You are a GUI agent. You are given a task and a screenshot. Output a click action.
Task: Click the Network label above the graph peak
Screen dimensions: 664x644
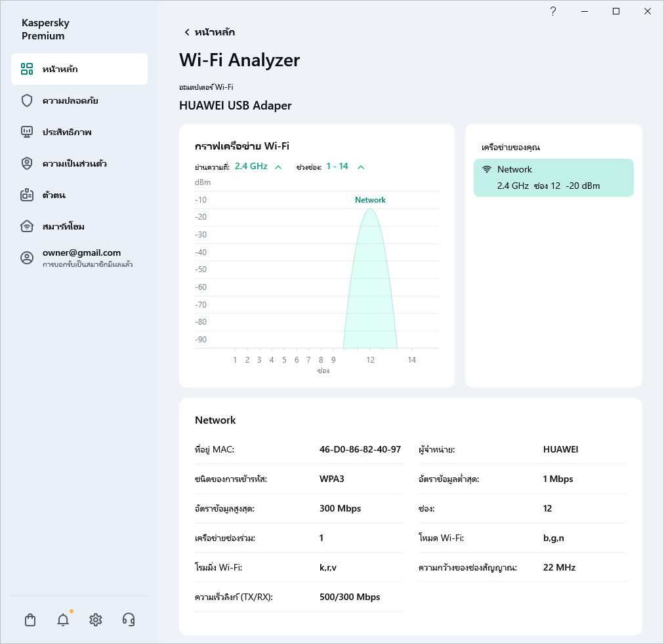click(x=370, y=200)
